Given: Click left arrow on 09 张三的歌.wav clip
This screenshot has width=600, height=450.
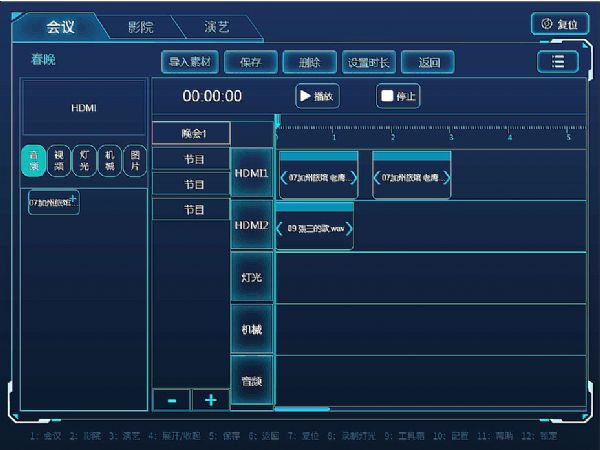Looking at the screenshot, I should 280,229.
